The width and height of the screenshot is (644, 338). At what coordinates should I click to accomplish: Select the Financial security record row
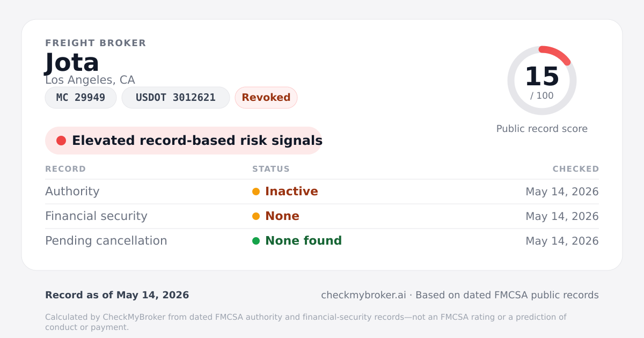point(322,216)
